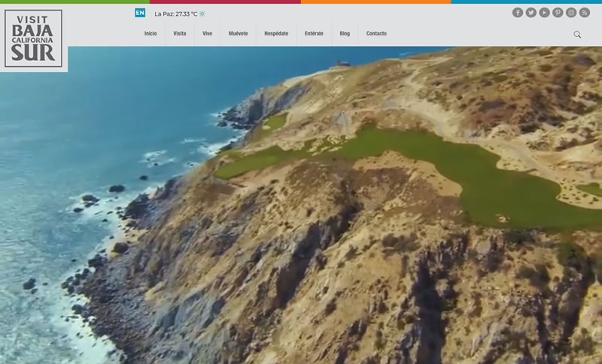Go to the Inicio menu item
The width and height of the screenshot is (602, 364).
(150, 33)
